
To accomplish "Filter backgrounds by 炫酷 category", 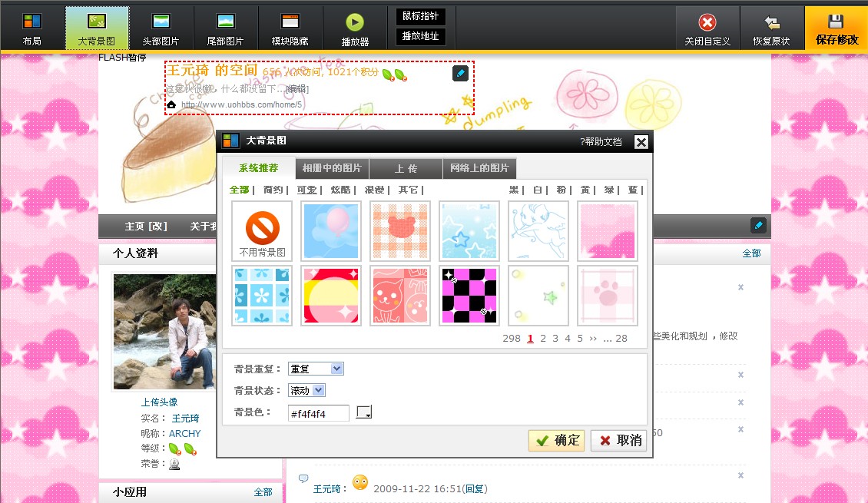I will pyautogui.click(x=341, y=190).
